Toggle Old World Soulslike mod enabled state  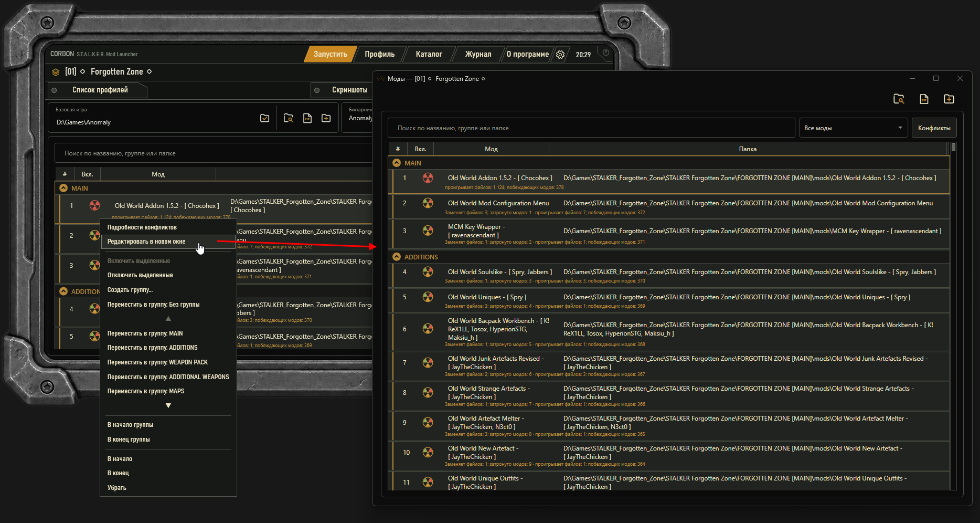(x=428, y=272)
